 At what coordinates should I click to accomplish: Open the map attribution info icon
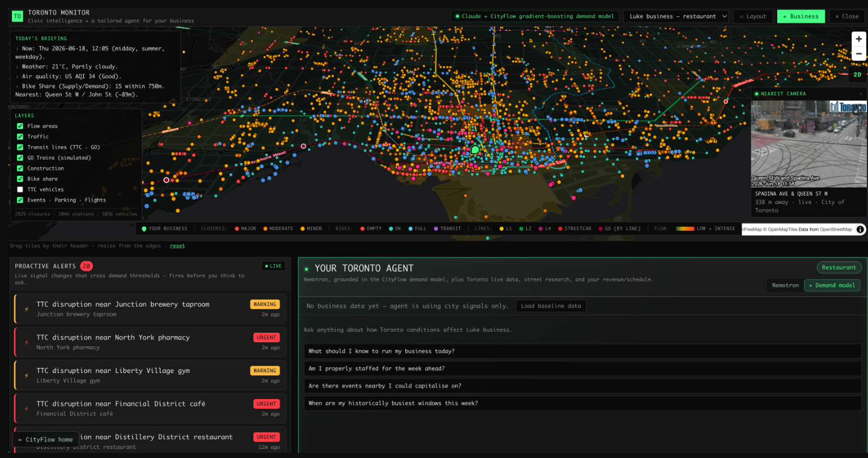coord(860,229)
